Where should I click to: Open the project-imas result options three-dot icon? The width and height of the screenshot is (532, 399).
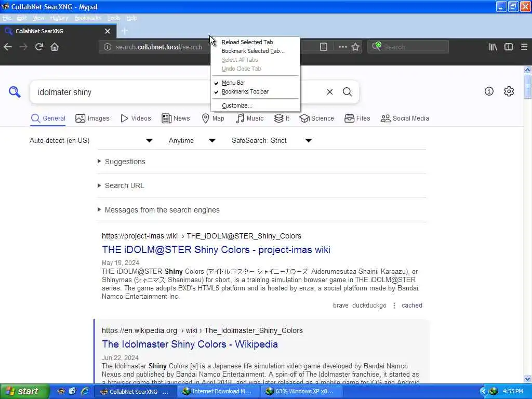(x=394, y=305)
